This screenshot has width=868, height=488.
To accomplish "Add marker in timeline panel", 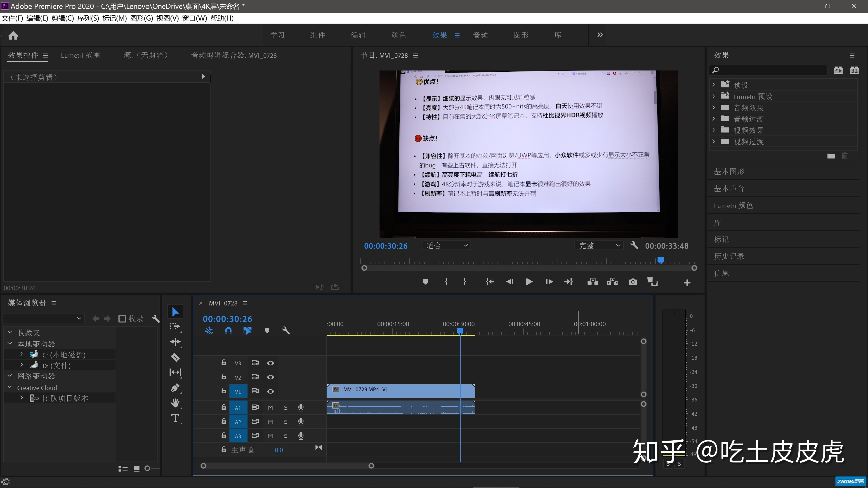I will 267,331.
